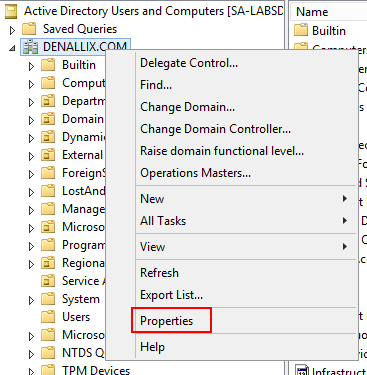
Task: Click the Service Accounts OU icon
Action: (x=48, y=281)
